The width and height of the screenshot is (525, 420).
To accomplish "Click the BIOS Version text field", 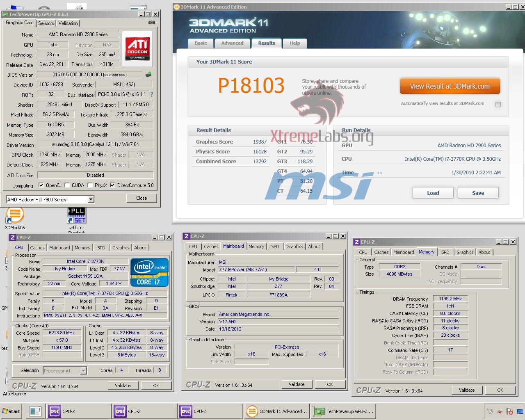I will [x=89, y=75].
